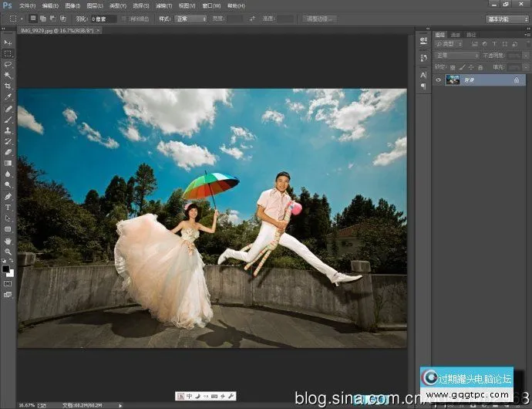The height and width of the screenshot is (409, 532).
Task: Open the marquee Style dropdown
Action: point(190,18)
